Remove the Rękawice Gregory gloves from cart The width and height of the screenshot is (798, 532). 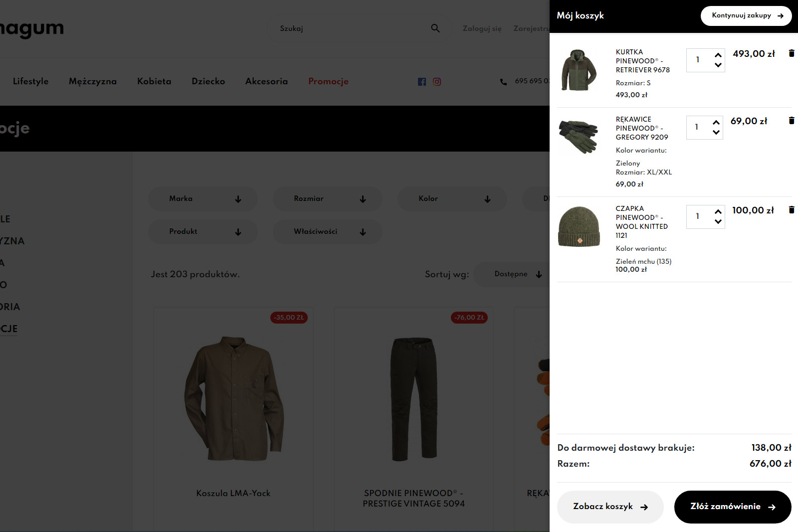click(791, 121)
